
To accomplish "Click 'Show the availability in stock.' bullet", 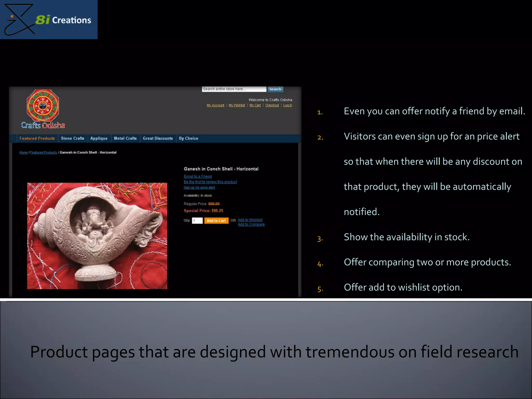I will point(407,237).
